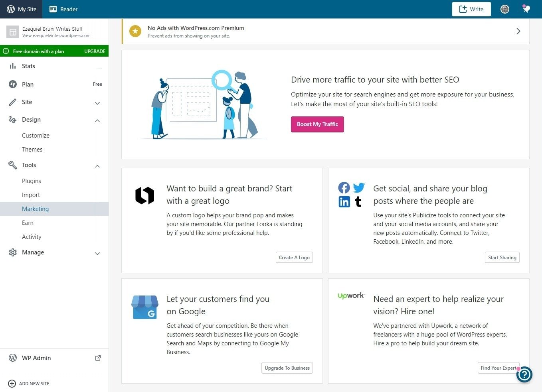542x392 pixels.
Task: Open the Stats menu item
Action: point(54,66)
